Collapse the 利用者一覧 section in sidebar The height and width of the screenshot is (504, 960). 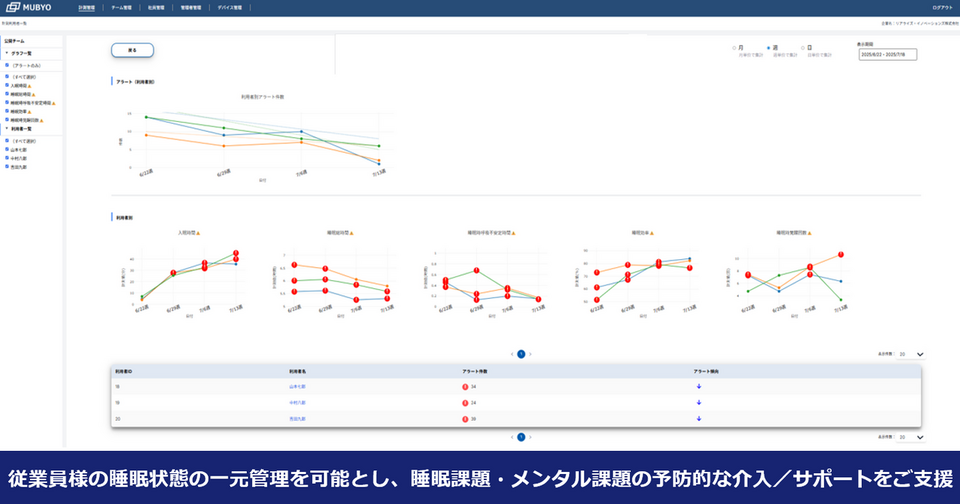coord(7,128)
